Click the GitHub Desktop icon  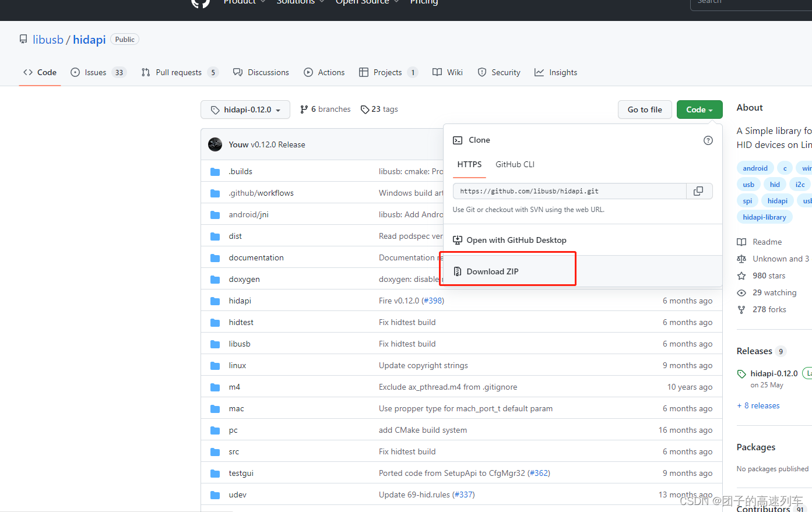point(458,240)
